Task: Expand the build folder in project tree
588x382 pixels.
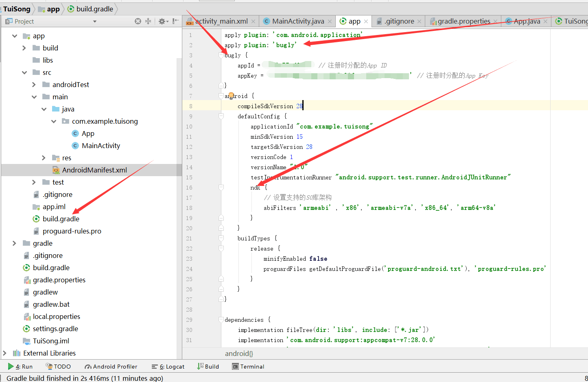Action: [x=24, y=48]
